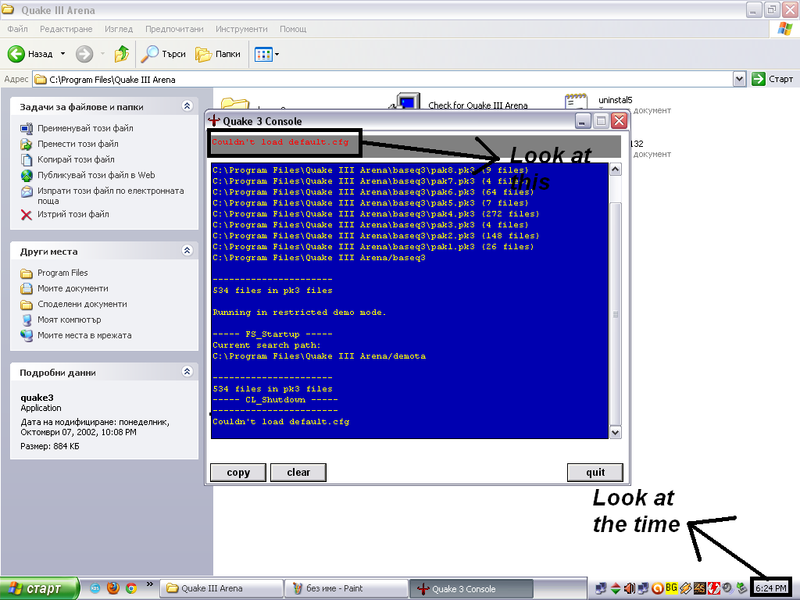Collapse the Други места panel
This screenshot has height=600, width=800.
pos(187,251)
